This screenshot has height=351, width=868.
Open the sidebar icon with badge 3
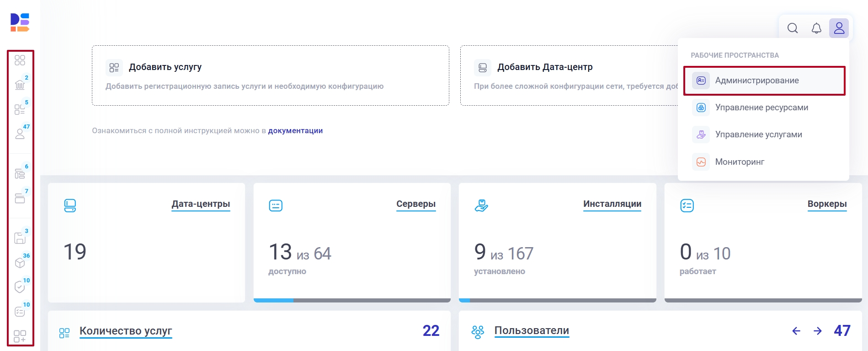[x=20, y=238]
